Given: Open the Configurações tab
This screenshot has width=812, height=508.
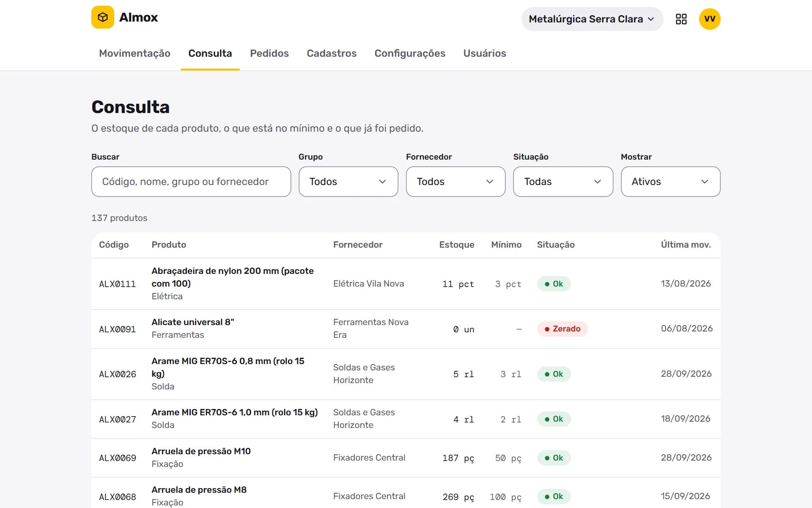Looking at the screenshot, I should [410, 53].
